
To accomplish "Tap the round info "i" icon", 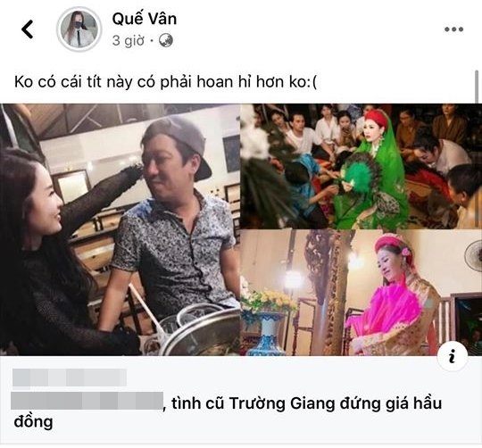I will [x=453, y=356].
